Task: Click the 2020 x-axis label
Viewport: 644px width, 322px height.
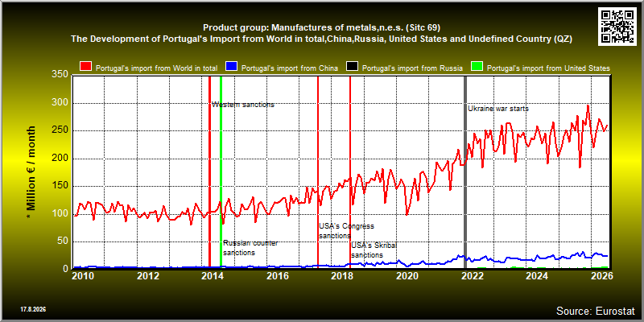Action: click(x=407, y=276)
